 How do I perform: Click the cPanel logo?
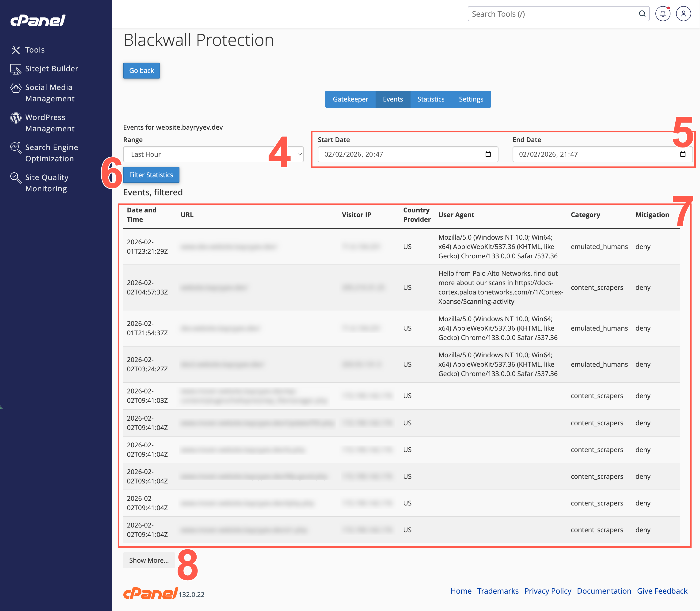pos(38,20)
